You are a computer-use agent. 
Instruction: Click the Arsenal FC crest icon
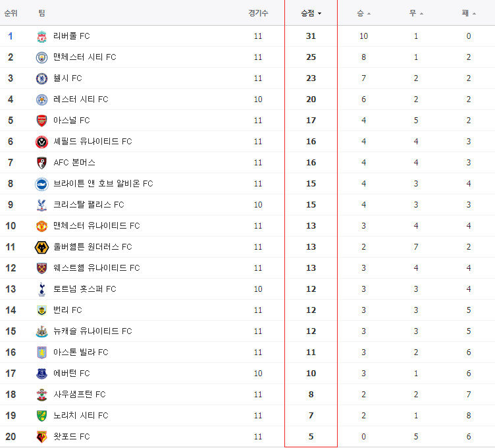(x=41, y=121)
